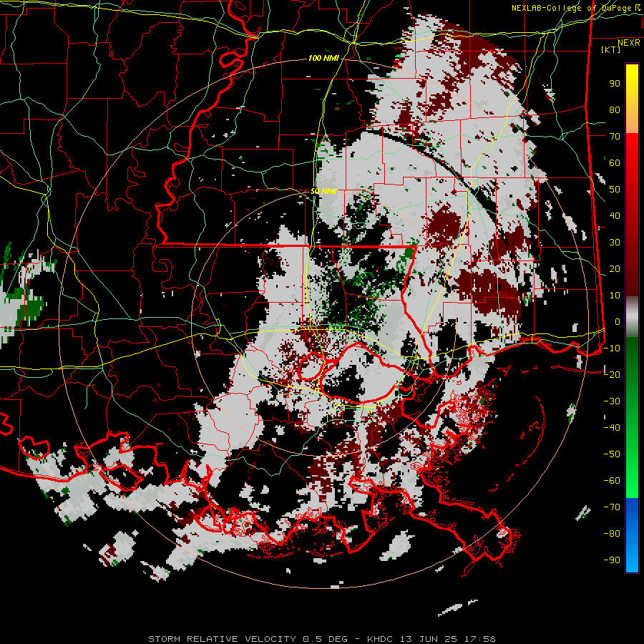Click the "-30" scale value
The width and height of the screenshot is (644, 644).
(612, 401)
